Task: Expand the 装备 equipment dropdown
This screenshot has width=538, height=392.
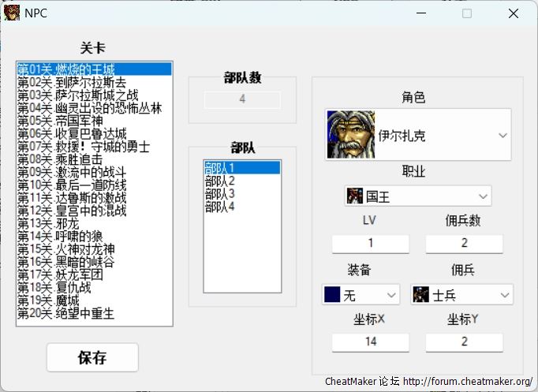Action: coord(391,295)
